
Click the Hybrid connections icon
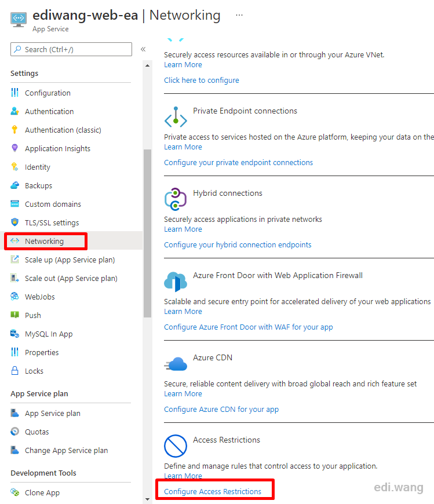click(176, 199)
